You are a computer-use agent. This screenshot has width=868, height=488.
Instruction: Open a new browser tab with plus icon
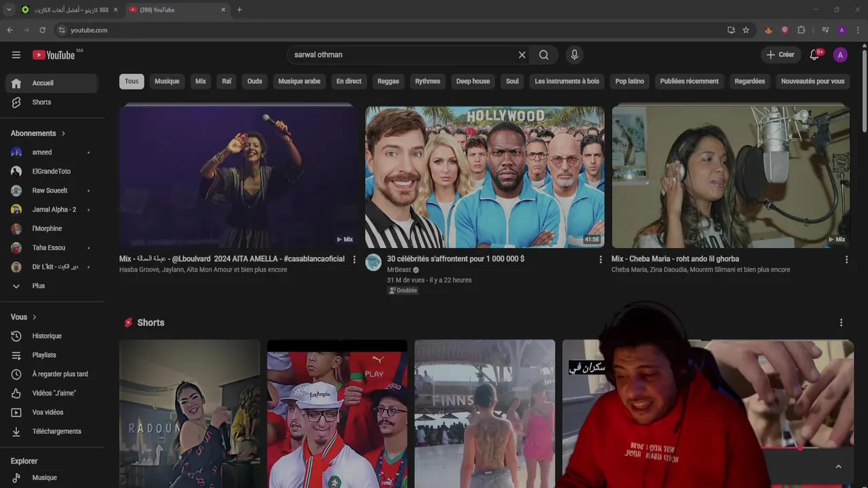pos(239,9)
